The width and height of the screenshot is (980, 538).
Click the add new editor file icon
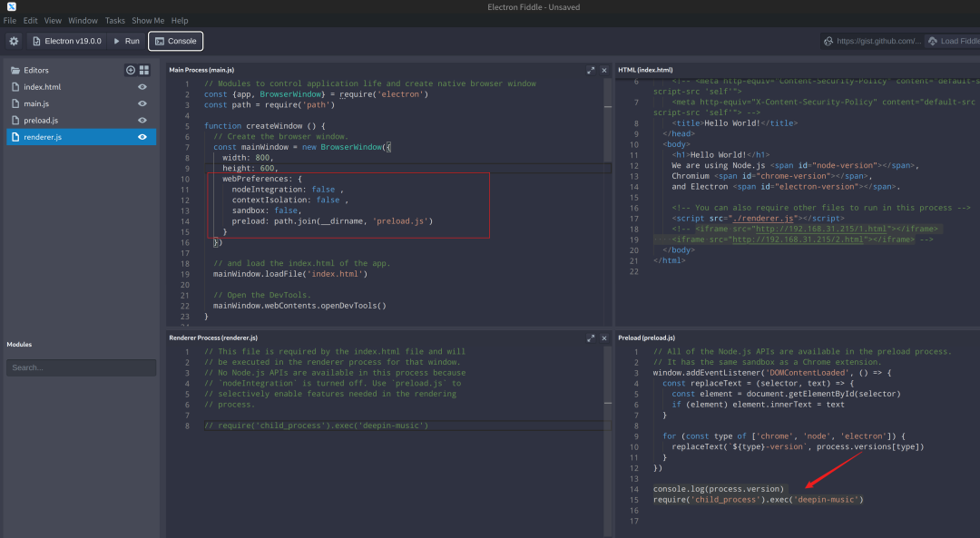click(x=130, y=70)
